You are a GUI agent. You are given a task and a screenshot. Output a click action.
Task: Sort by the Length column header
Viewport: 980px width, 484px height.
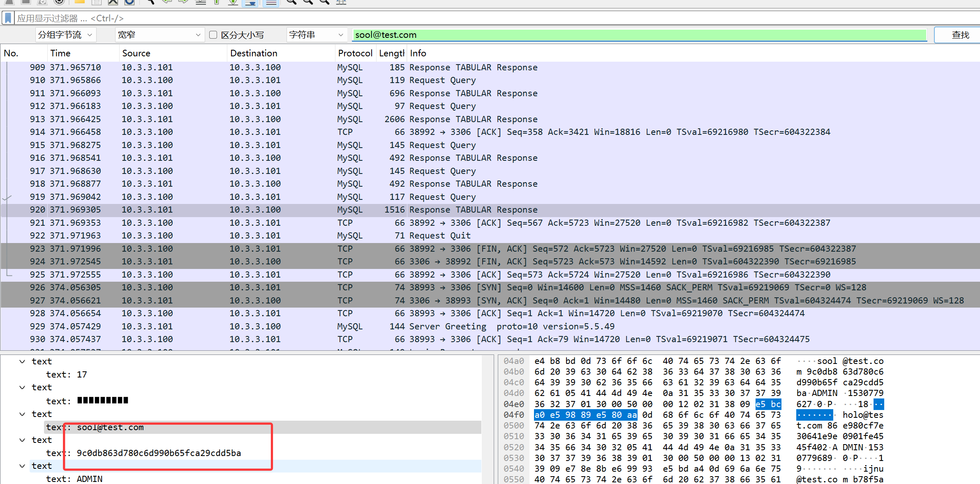391,53
